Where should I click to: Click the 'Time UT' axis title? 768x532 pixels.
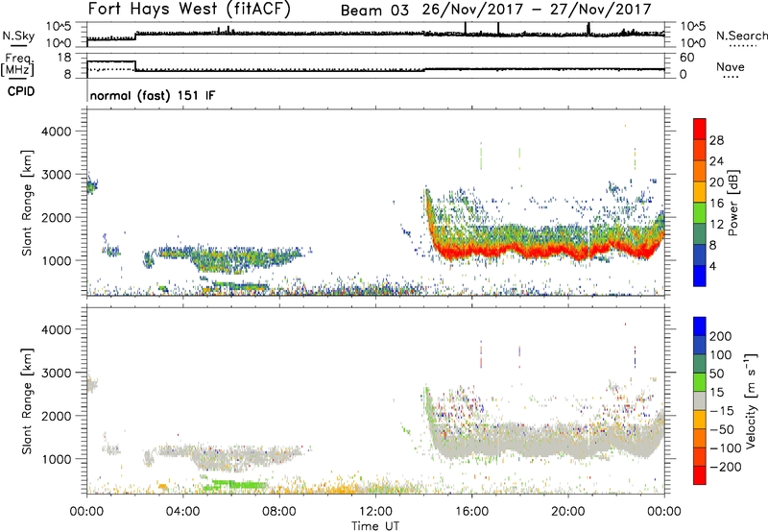click(x=375, y=526)
